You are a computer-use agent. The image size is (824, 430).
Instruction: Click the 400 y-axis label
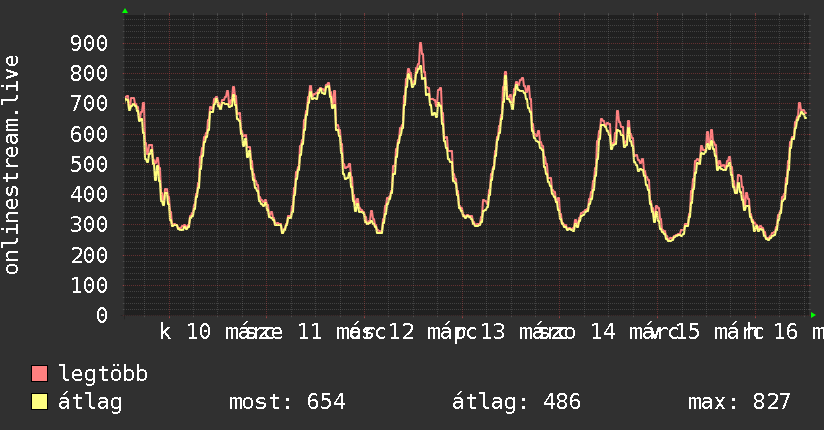tap(89, 194)
